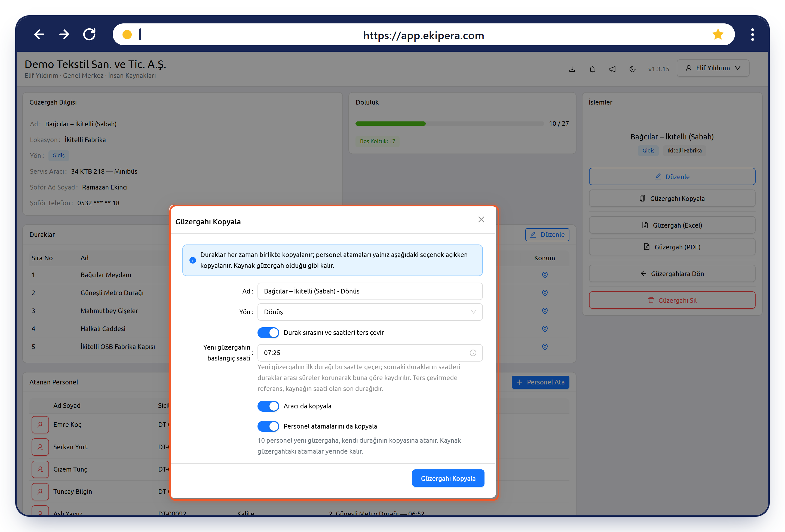This screenshot has width=785, height=532.
Task: Click the start time field showing 07:25
Action: point(370,353)
